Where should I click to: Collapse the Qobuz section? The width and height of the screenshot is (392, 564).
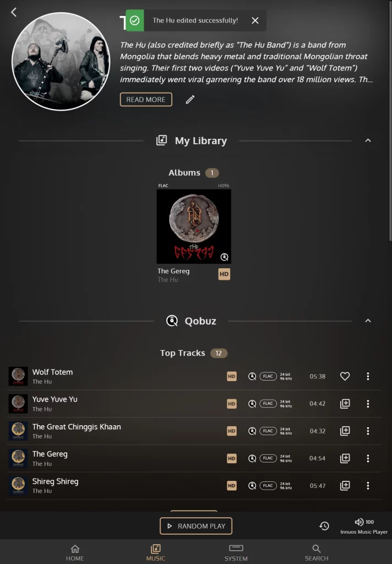368,321
